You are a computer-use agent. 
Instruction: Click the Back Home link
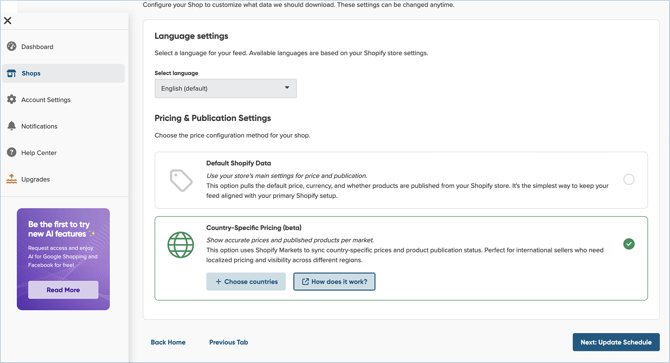[x=168, y=342]
